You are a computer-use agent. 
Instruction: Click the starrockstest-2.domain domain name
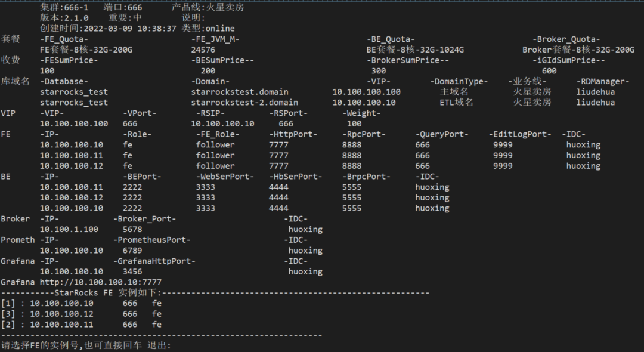point(244,103)
